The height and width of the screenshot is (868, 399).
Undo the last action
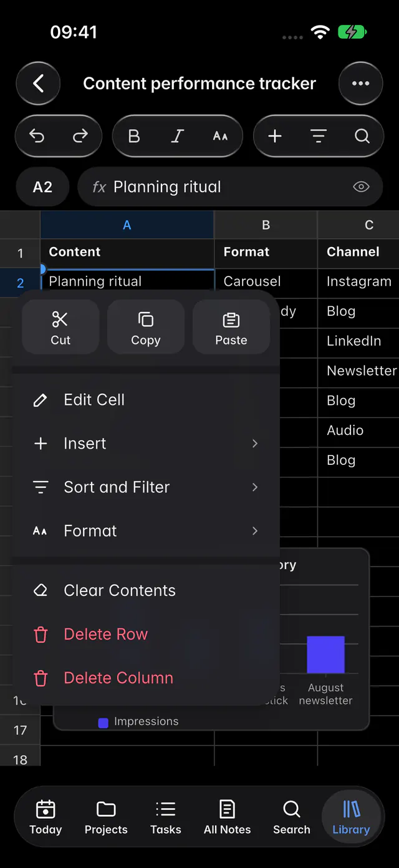point(37,136)
